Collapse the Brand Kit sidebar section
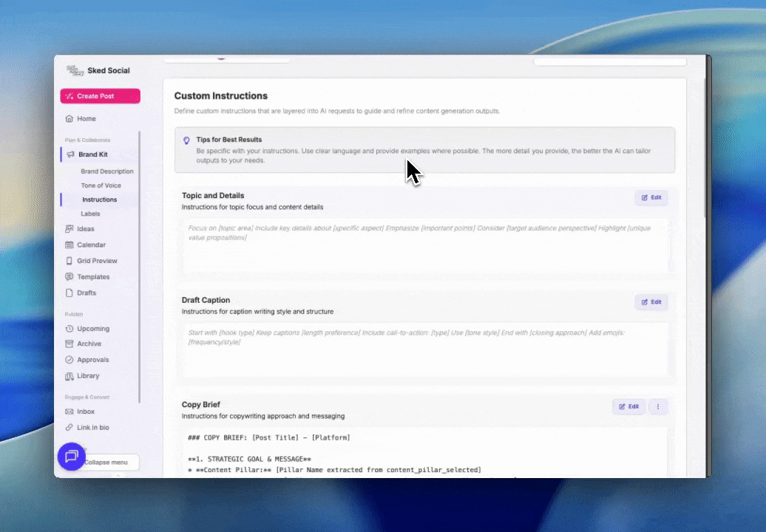 tap(92, 154)
